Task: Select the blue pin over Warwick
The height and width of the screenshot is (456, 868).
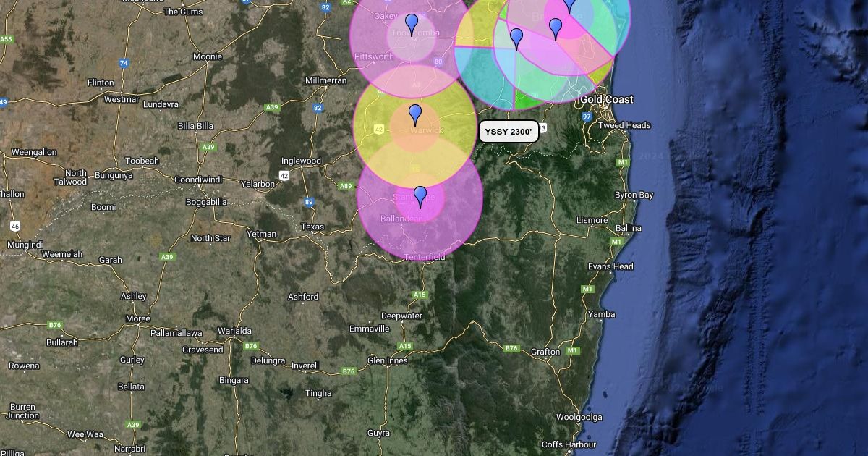Action: (415, 115)
